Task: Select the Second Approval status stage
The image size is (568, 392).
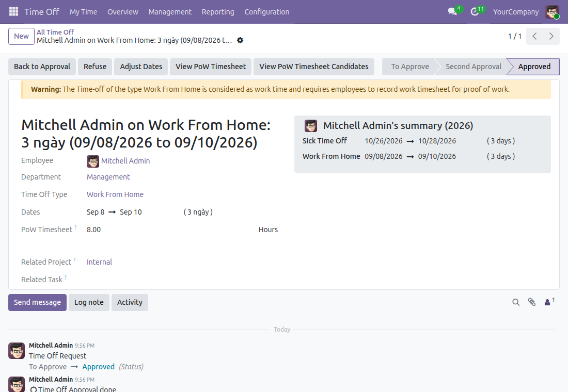Action: click(x=473, y=67)
